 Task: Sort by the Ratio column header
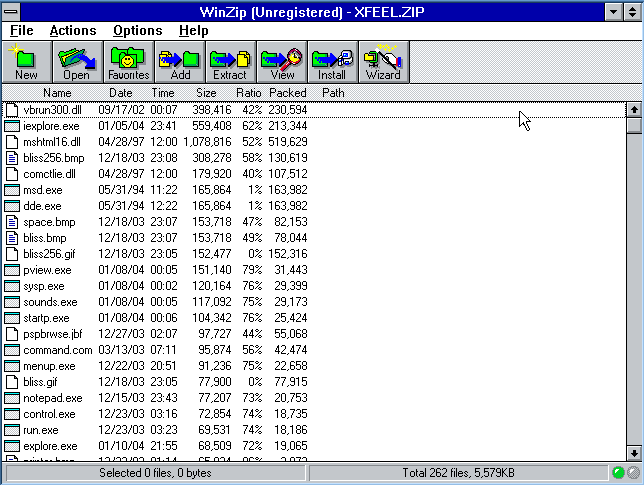pyautogui.click(x=248, y=93)
